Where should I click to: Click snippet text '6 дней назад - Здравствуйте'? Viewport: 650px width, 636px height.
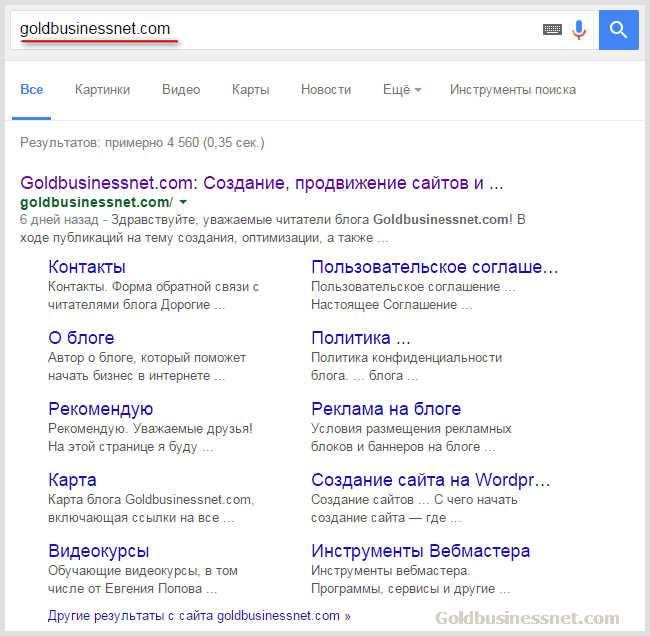(x=108, y=219)
